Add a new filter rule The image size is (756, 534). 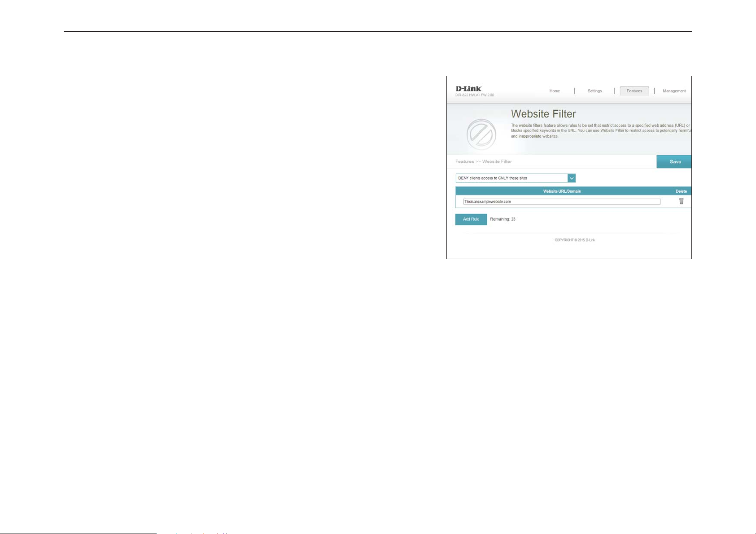tap(471, 219)
